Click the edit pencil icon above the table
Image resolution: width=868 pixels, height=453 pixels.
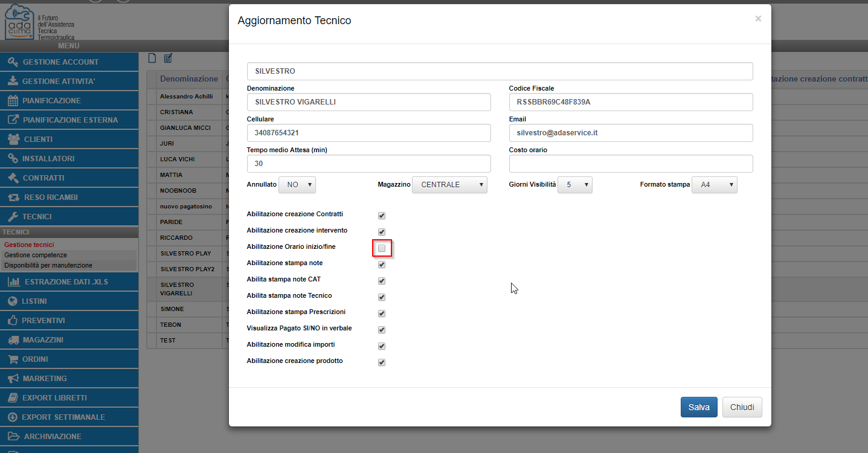click(x=168, y=58)
